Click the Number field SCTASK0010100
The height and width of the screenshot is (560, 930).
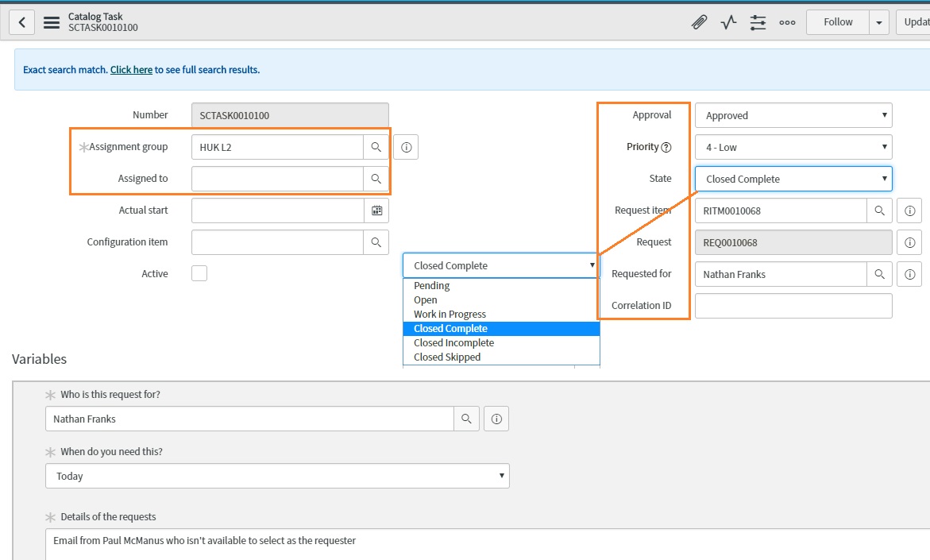[x=290, y=115]
